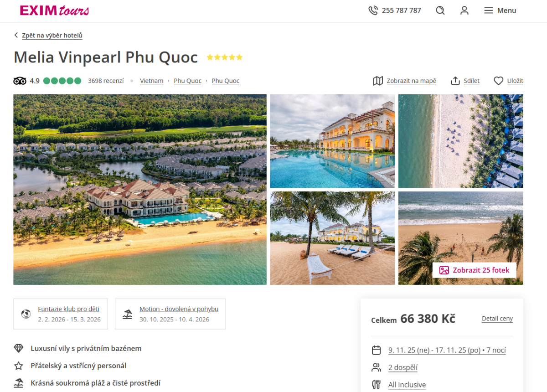Open the pool and villa evening photo
Screen dimensions: 547x392
tap(332, 141)
